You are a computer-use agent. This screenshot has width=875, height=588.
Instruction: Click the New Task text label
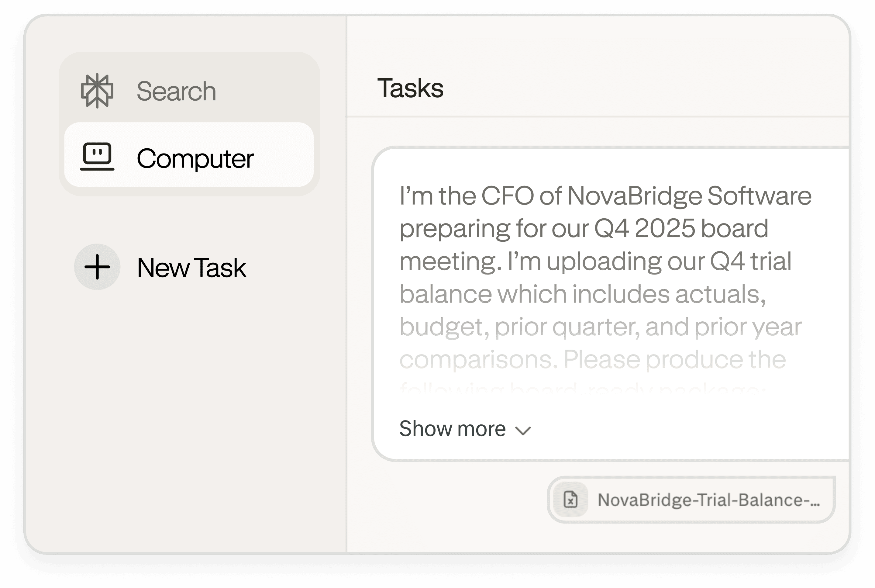[x=191, y=268]
